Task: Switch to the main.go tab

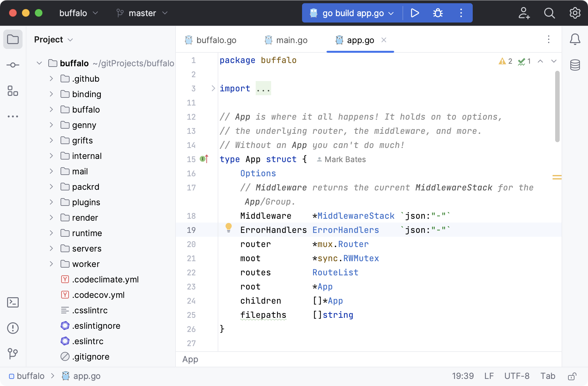Action: coord(286,40)
